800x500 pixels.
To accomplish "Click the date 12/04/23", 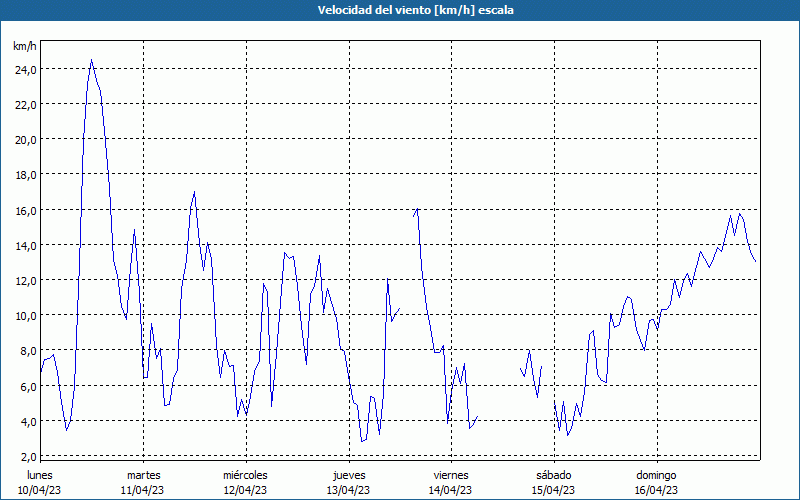I will pyautogui.click(x=245, y=490).
